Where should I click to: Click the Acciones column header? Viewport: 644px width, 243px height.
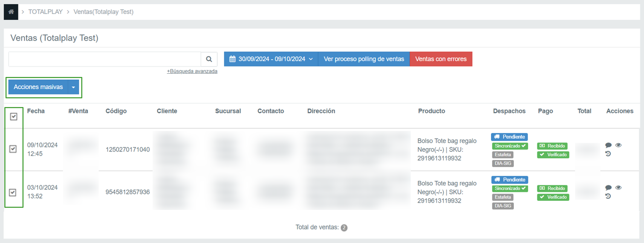click(x=620, y=111)
